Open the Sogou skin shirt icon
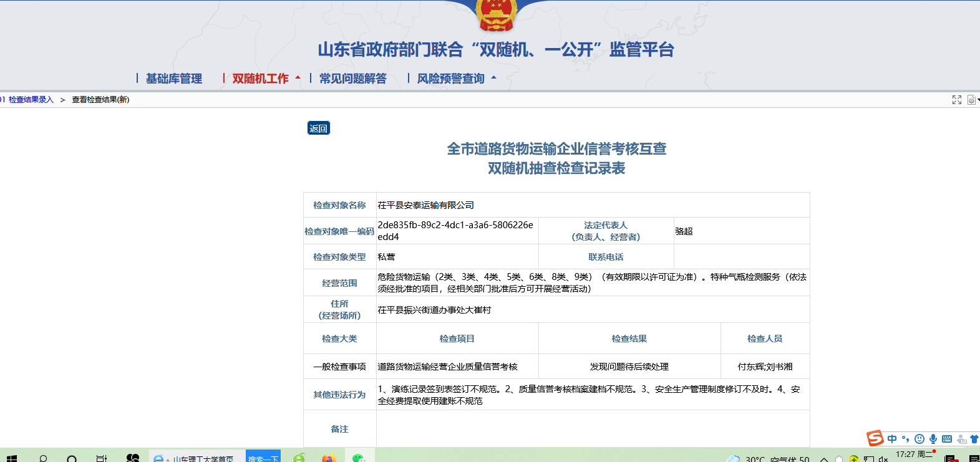This screenshot has height=462, width=980. pyautogui.click(x=974, y=439)
